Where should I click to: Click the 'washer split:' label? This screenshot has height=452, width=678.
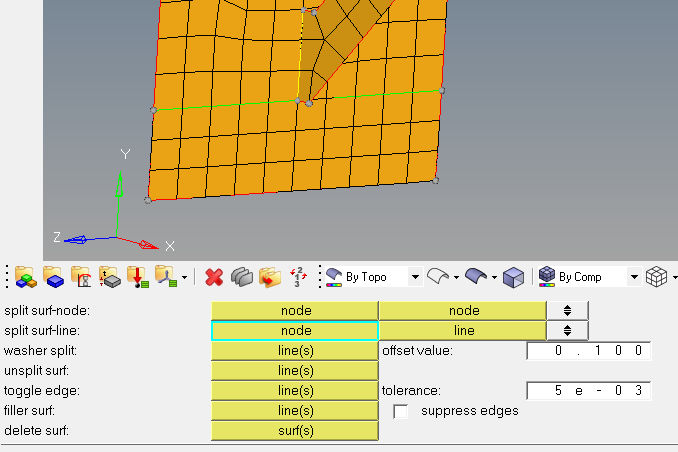point(40,350)
